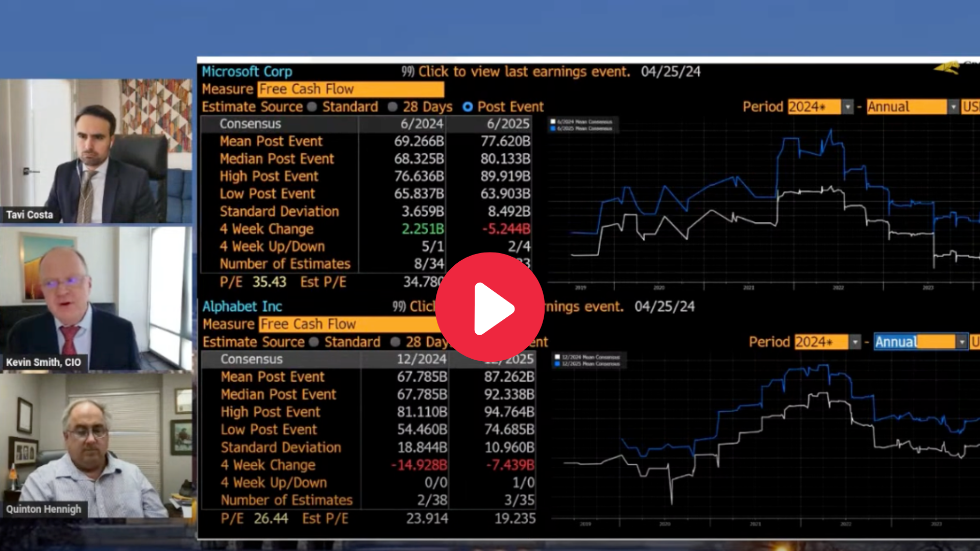
Task: Click Alphabet Number of Estimates 3/35
Action: 519,500
